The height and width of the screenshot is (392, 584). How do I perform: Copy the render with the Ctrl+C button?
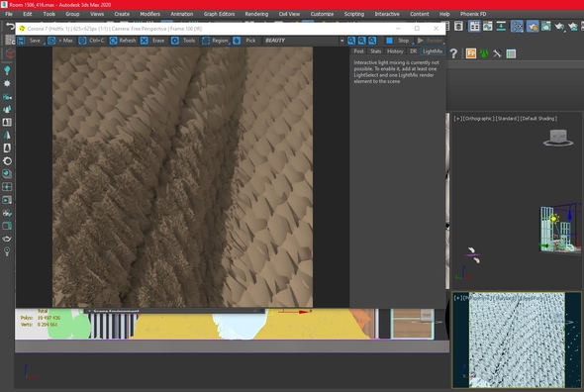92,41
